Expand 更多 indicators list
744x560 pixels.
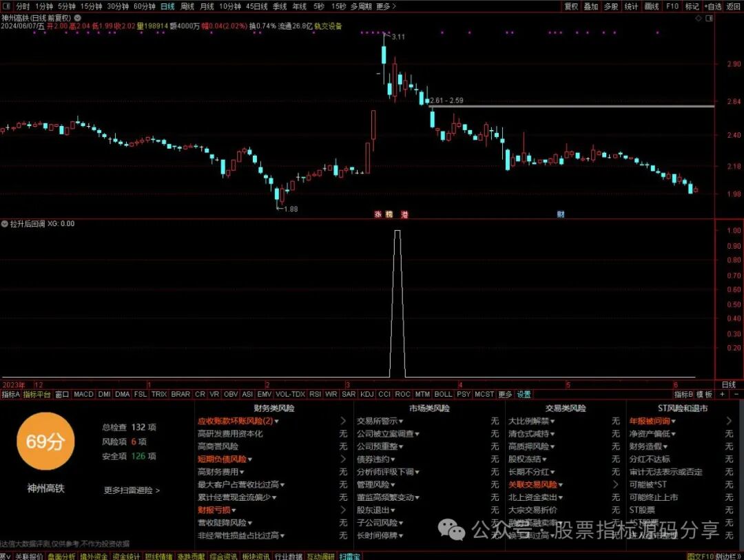(x=505, y=394)
